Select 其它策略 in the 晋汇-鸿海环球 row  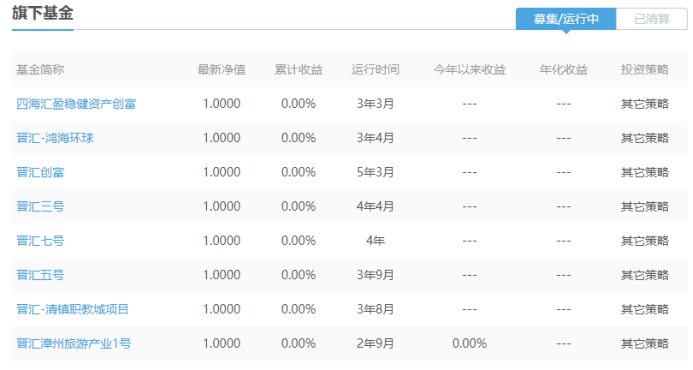click(645, 138)
